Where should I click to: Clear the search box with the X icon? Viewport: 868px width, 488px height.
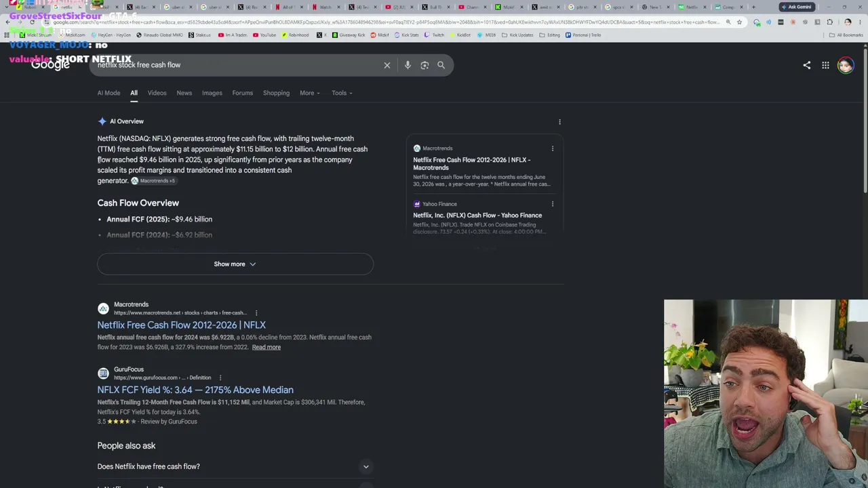pyautogui.click(x=387, y=65)
